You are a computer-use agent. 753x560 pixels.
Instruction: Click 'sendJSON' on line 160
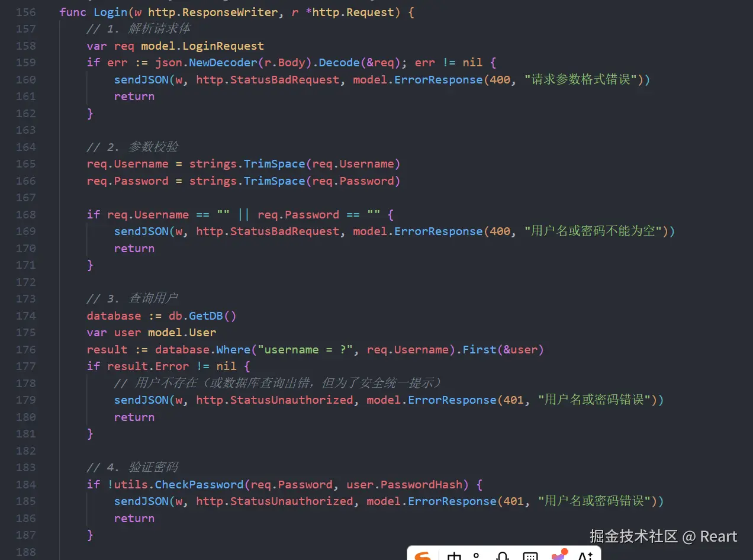coord(141,79)
